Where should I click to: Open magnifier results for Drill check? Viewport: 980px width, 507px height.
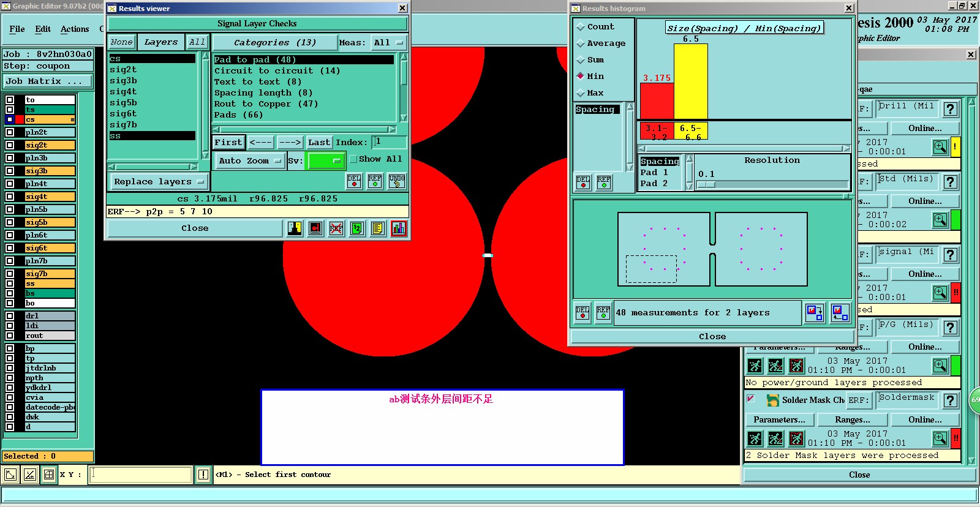pyautogui.click(x=940, y=147)
